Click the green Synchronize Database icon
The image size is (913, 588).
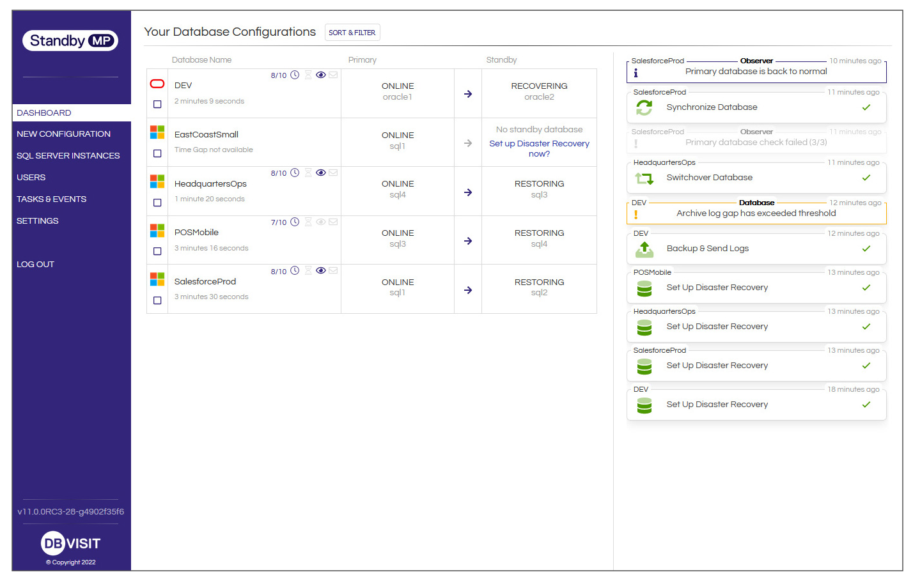tap(644, 108)
